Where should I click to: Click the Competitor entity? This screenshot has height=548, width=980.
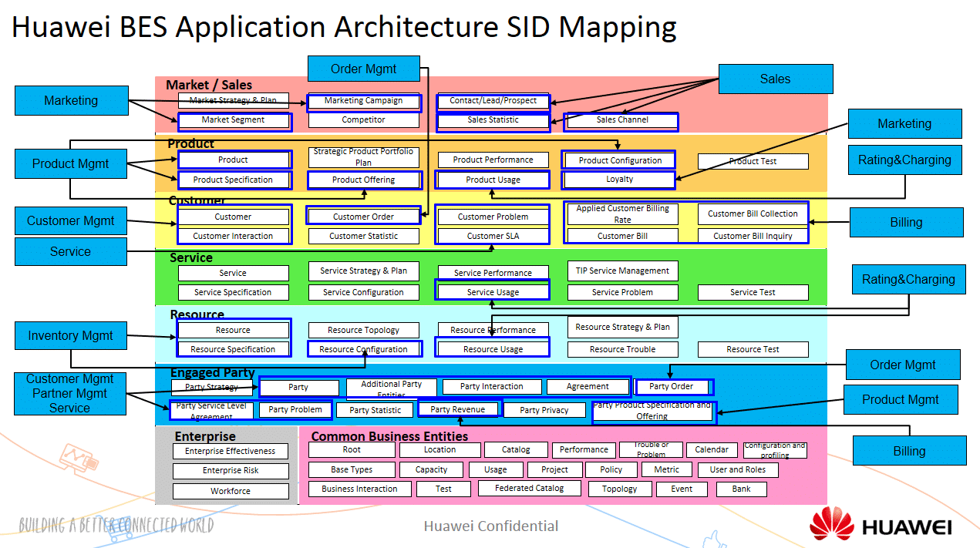click(x=364, y=120)
